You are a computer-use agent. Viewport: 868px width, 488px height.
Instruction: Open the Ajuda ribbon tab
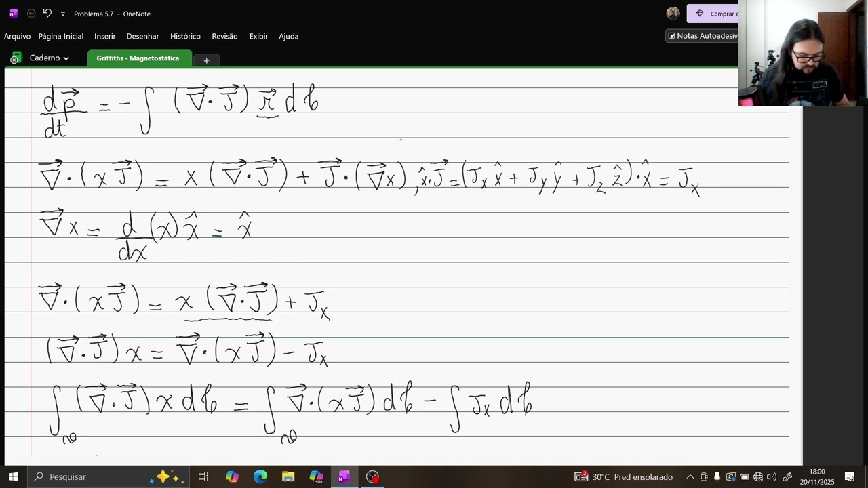point(289,36)
